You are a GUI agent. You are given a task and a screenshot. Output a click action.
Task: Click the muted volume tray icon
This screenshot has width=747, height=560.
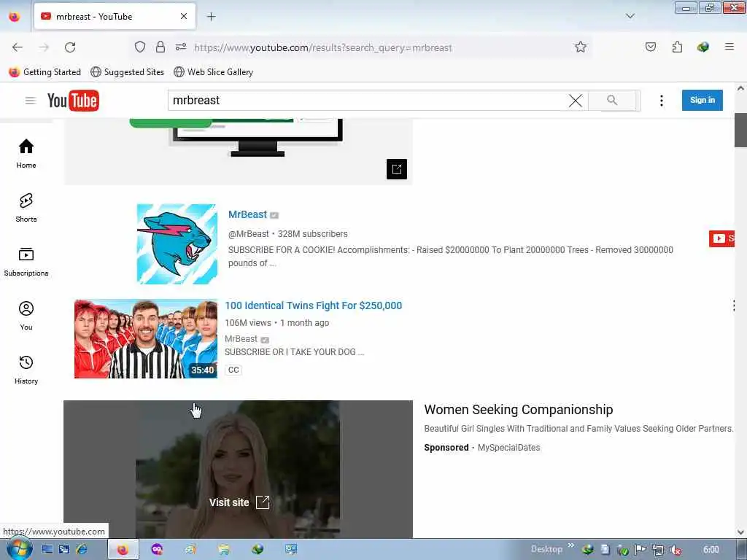675,550
